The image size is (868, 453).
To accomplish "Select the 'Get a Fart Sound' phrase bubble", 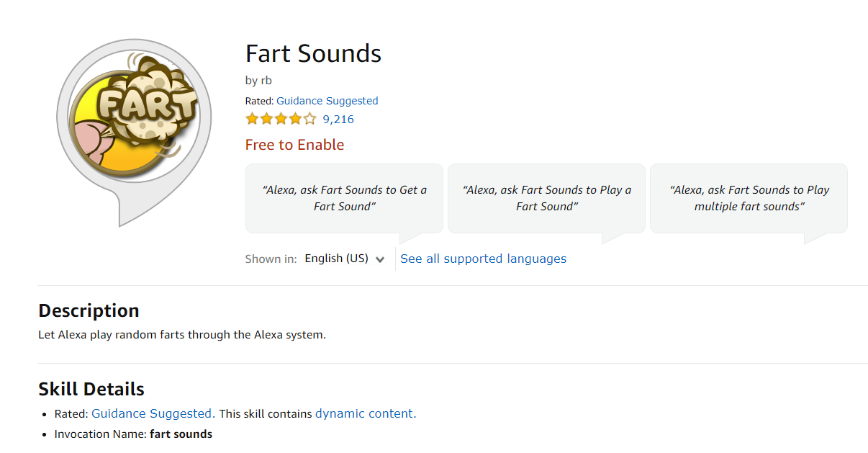I will click(344, 198).
